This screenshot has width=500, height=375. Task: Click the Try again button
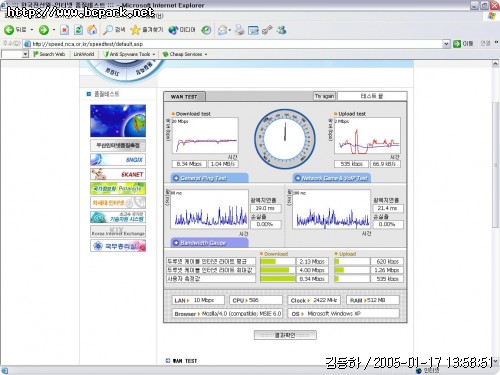coord(324,96)
